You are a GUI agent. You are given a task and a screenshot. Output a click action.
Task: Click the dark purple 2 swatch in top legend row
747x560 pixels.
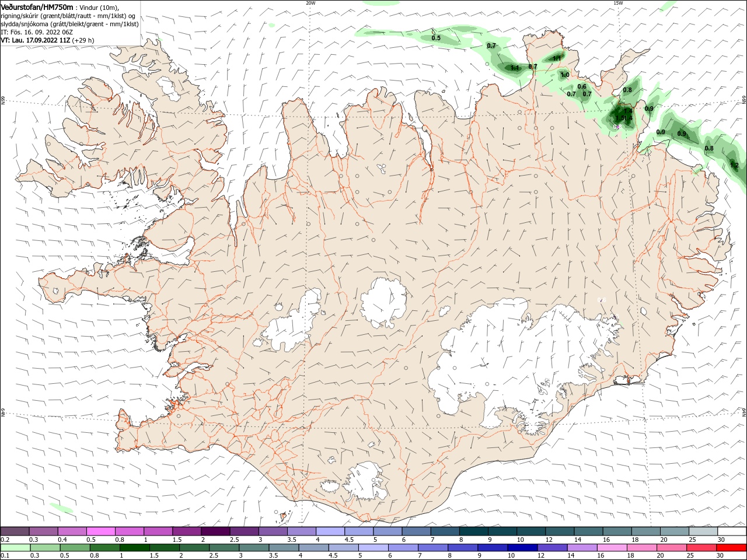(215, 531)
